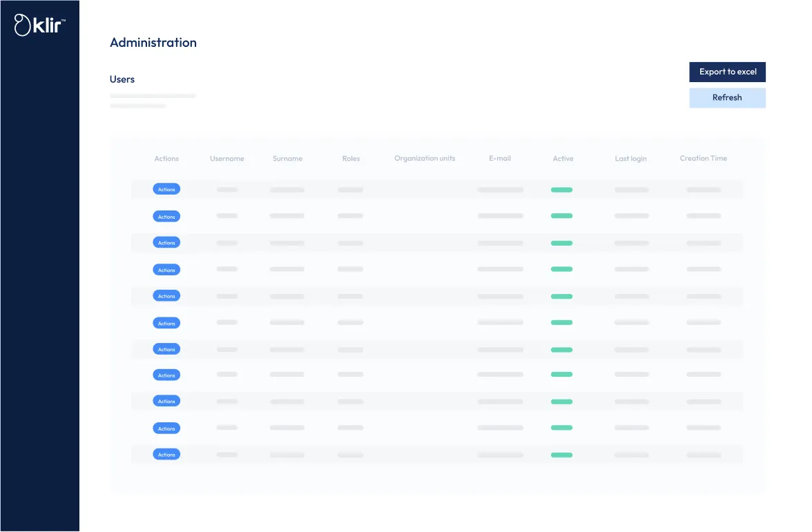Sort by the Last login column header
Image resolution: width=812 pixels, height=532 pixels.
630,159
